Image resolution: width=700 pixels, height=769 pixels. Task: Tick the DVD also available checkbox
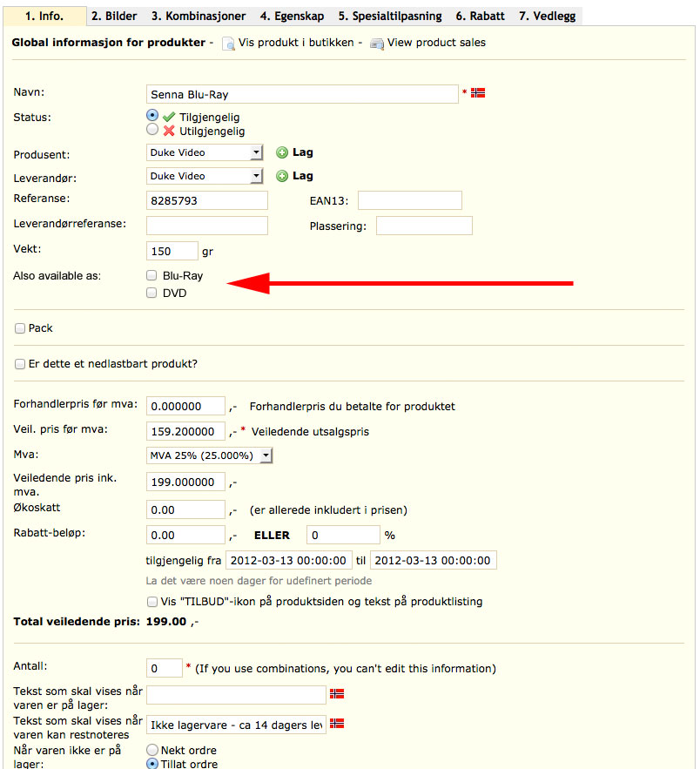[151, 293]
